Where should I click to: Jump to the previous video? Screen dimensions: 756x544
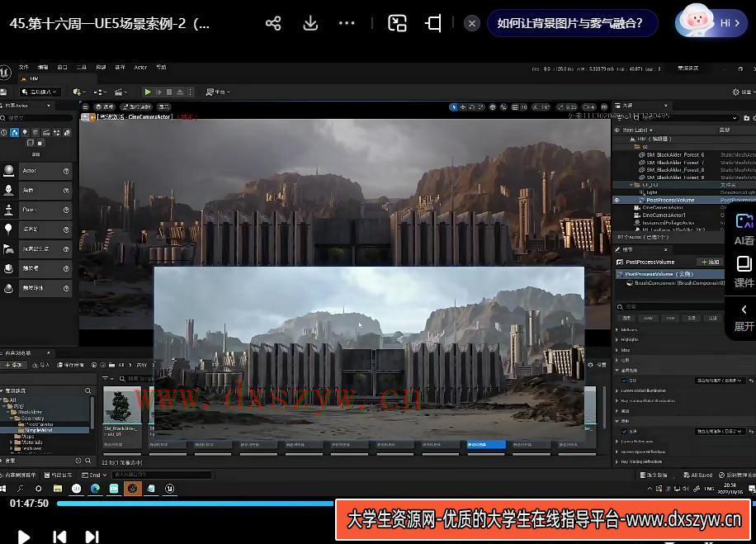point(59,537)
